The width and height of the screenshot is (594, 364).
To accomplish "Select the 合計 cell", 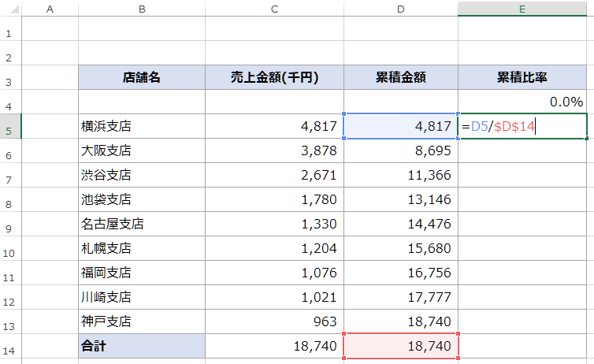I will pyautogui.click(x=142, y=346).
